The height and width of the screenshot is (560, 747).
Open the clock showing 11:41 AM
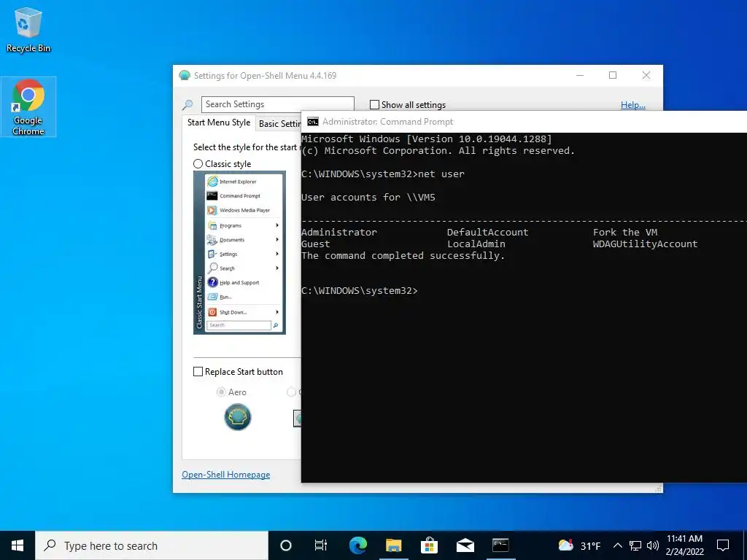[684, 545]
